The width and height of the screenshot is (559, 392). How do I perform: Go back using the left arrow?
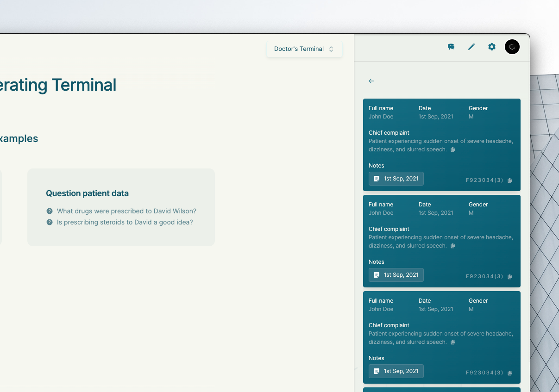(371, 81)
